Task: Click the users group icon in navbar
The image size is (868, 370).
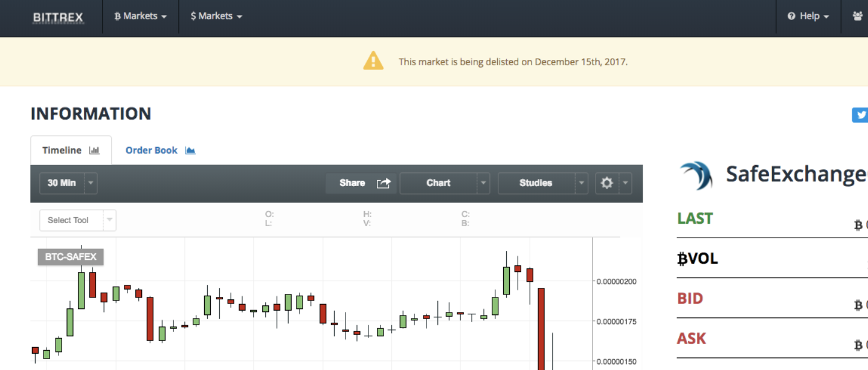Action: click(x=858, y=16)
